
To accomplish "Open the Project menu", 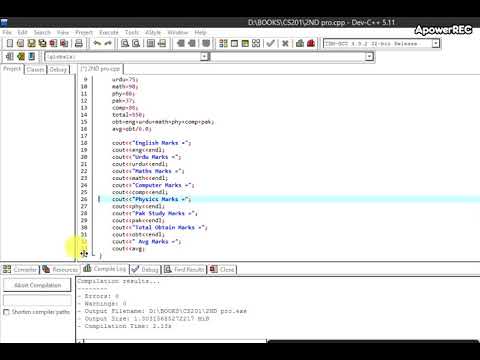I will pos(84,32).
